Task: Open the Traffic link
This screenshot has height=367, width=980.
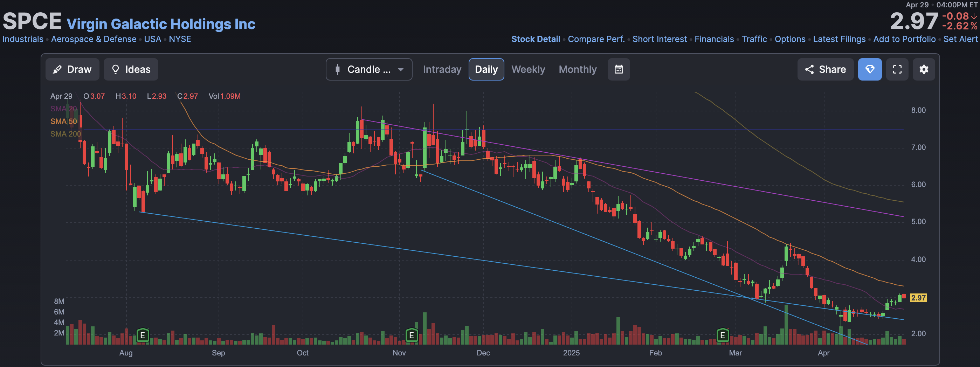Action: 754,39
